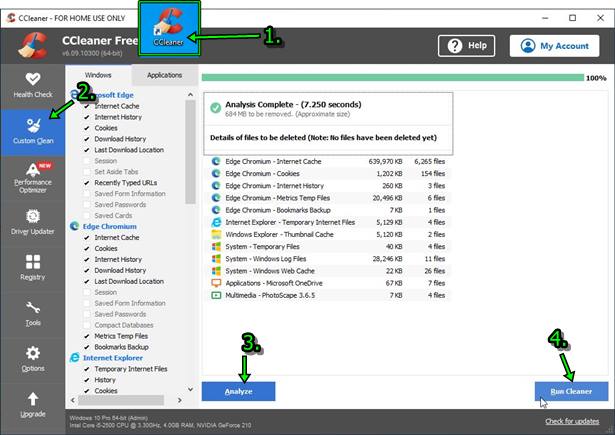This screenshot has width=615, height=435.
Task: Open the Registry cleaner section
Action: coord(33,268)
